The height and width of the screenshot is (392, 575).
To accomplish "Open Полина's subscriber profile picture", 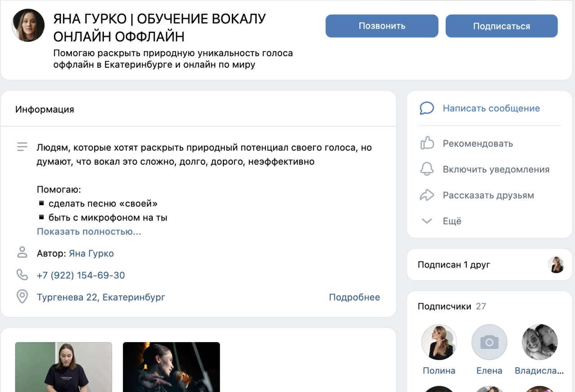I will [439, 342].
